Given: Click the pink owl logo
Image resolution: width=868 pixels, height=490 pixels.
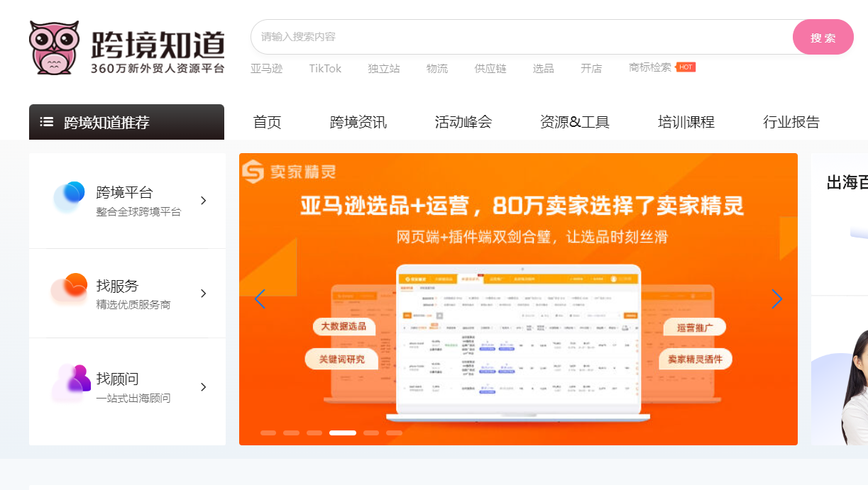Looking at the screenshot, I should point(55,48).
